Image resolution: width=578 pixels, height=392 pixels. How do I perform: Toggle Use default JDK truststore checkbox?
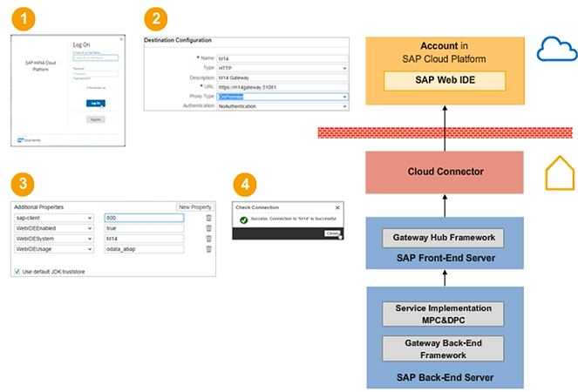pyautogui.click(x=19, y=271)
